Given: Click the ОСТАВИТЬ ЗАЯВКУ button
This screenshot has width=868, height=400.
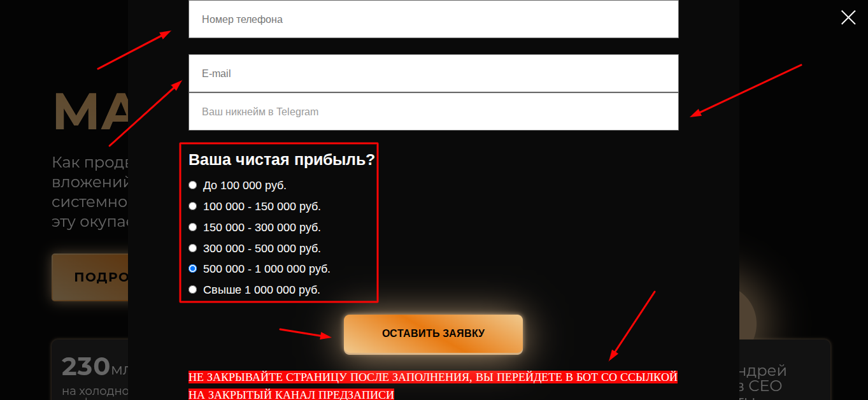Looking at the screenshot, I should [x=433, y=334].
